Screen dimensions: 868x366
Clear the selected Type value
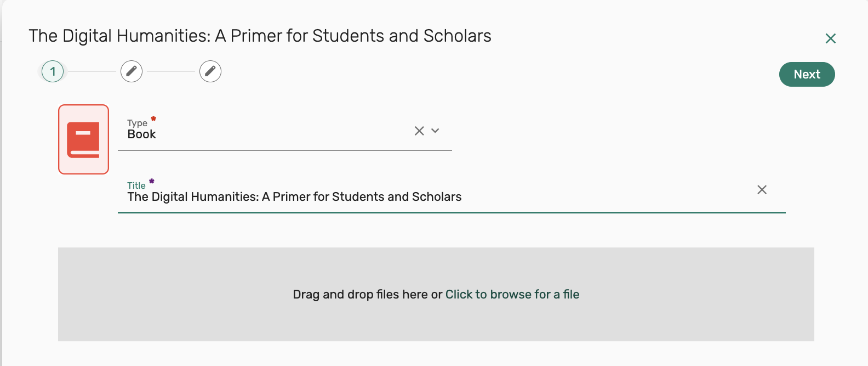[419, 131]
